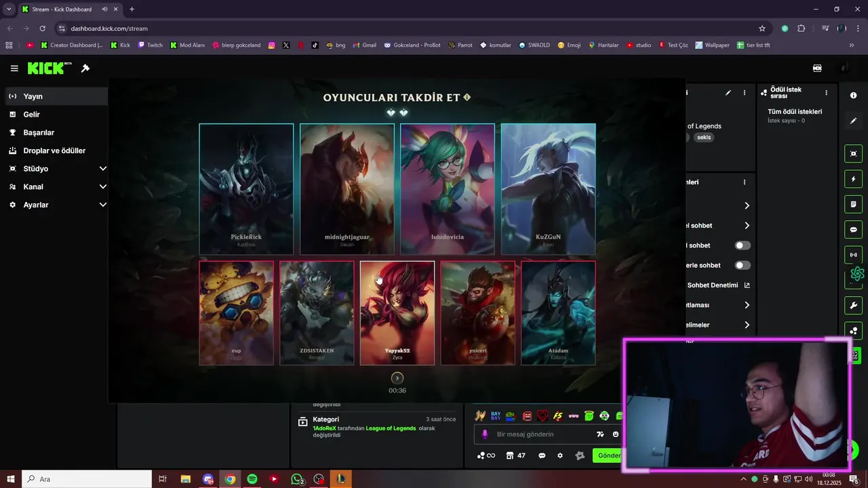
Task: Click the channel points infinity icon
Action: pos(486,455)
